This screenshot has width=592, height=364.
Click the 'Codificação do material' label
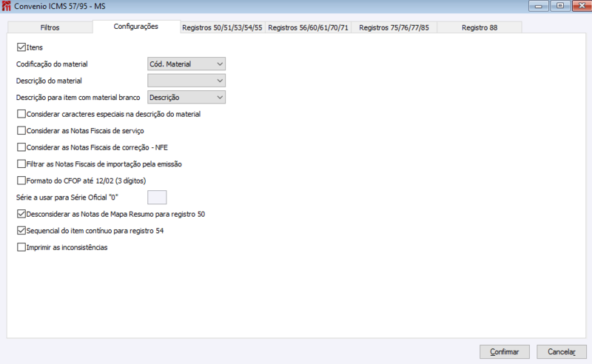coord(52,64)
